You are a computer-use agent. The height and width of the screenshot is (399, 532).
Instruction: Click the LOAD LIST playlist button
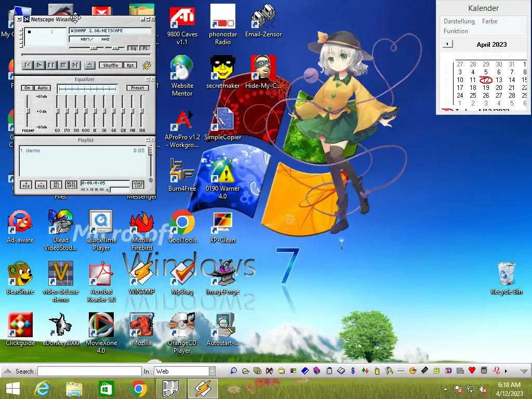click(x=138, y=184)
